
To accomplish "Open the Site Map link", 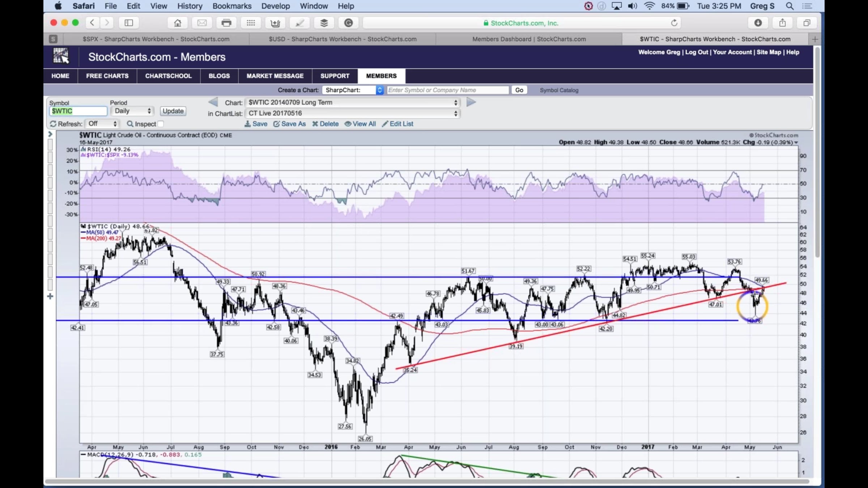I will coord(769,52).
